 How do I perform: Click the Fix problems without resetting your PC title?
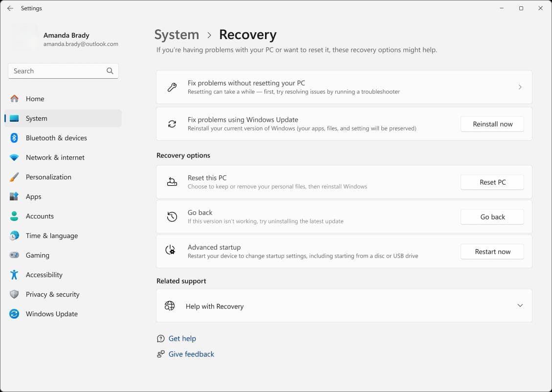(x=246, y=83)
